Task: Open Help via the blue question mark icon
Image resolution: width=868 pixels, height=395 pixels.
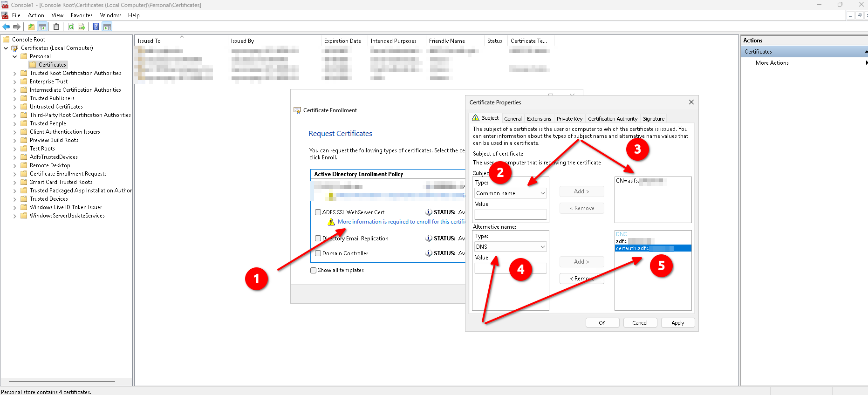Action: [x=96, y=27]
